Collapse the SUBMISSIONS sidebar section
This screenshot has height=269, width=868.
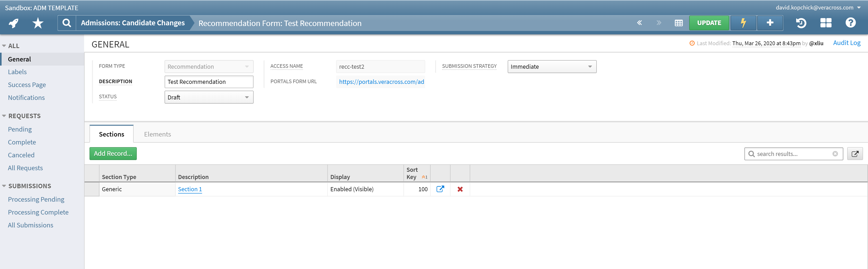4,186
